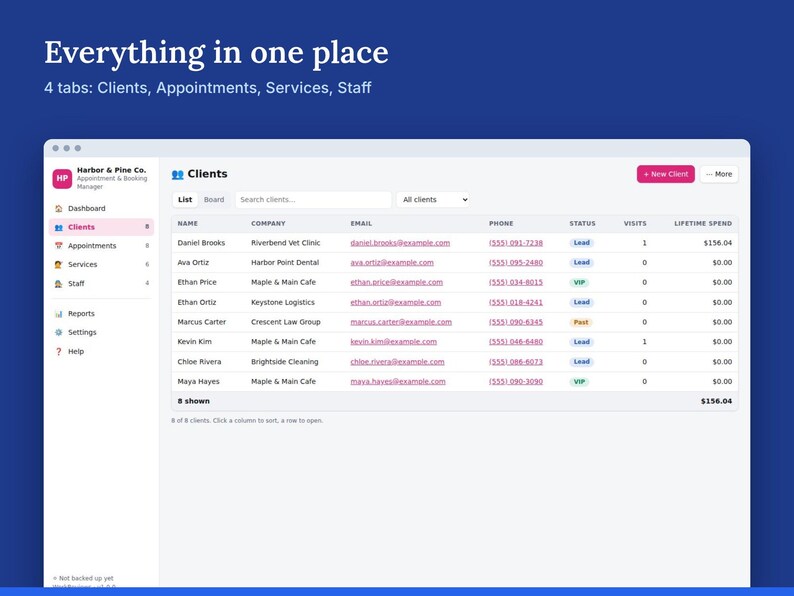Call phone link (555) 090-3090

(515, 382)
